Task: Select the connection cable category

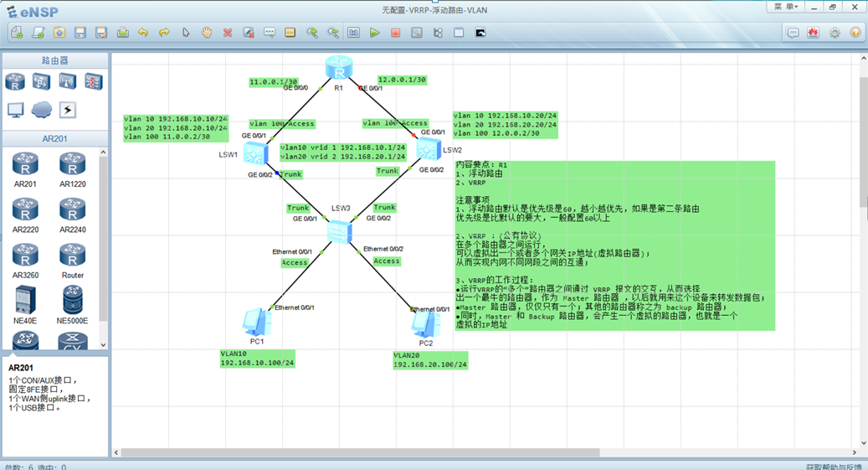Action: [x=68, y=110]
